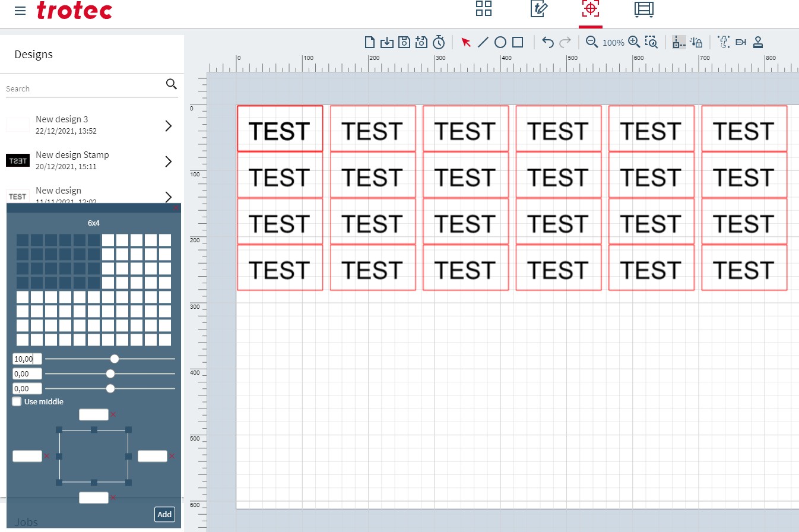
Task: Click the undo arrow icon
Action: (548, 42)
